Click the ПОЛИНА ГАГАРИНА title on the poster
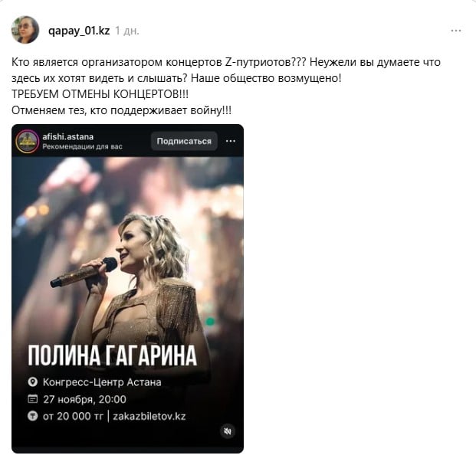This screenshot has width=476, height=465. point(113,355)
